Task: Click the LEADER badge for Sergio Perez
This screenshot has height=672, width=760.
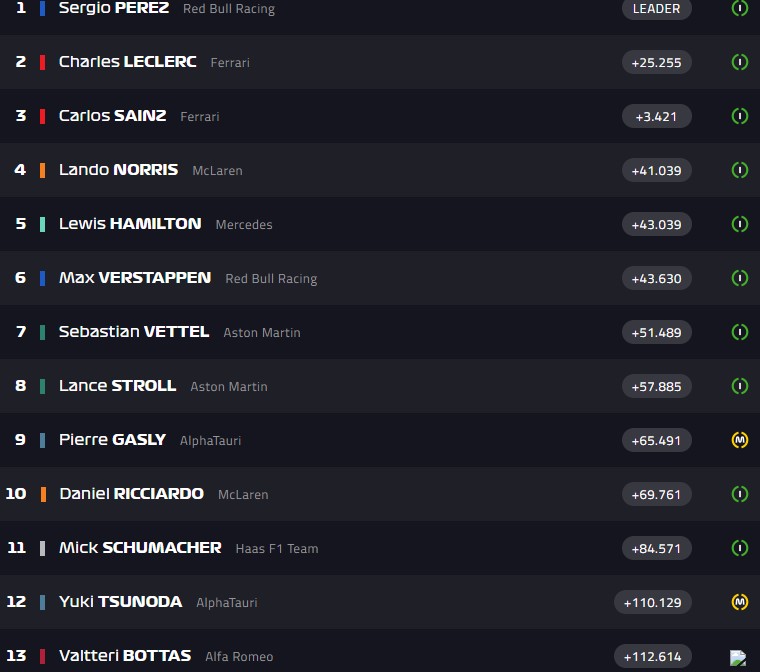Action: pos(656,9)
